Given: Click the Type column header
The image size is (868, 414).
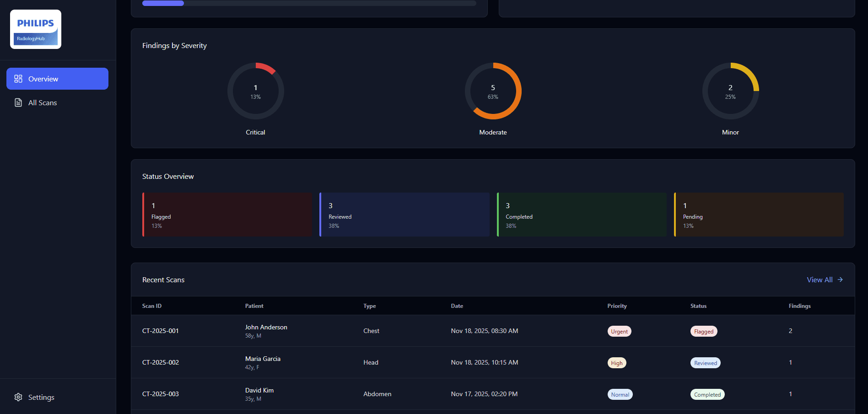Looking at the screenshot, I should coord(370,306).
